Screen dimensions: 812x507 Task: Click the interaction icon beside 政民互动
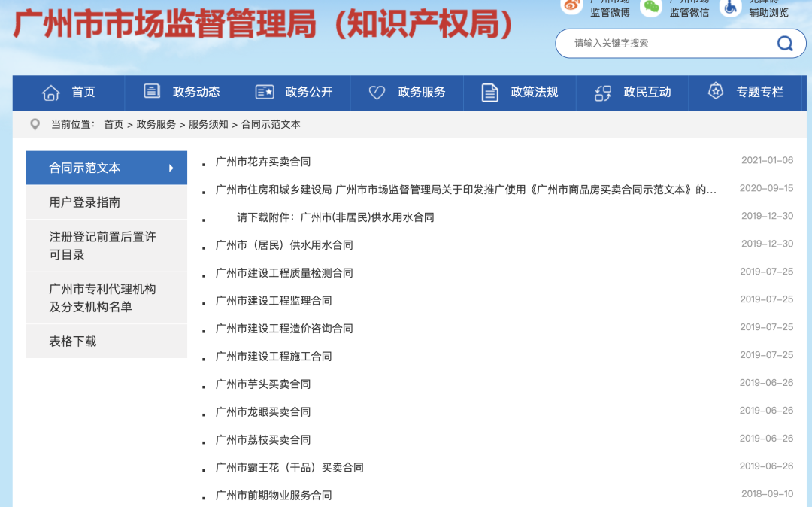coord(603,93)
